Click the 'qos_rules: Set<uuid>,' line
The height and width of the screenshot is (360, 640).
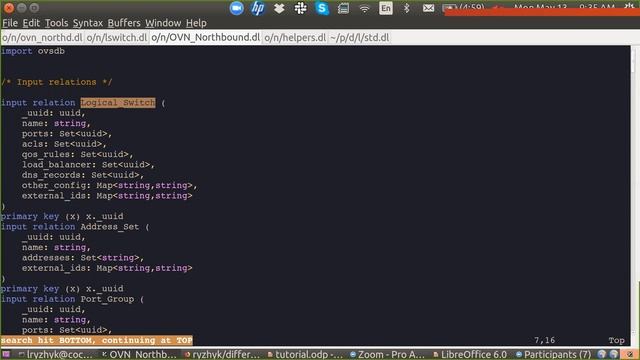pos(78,154)
